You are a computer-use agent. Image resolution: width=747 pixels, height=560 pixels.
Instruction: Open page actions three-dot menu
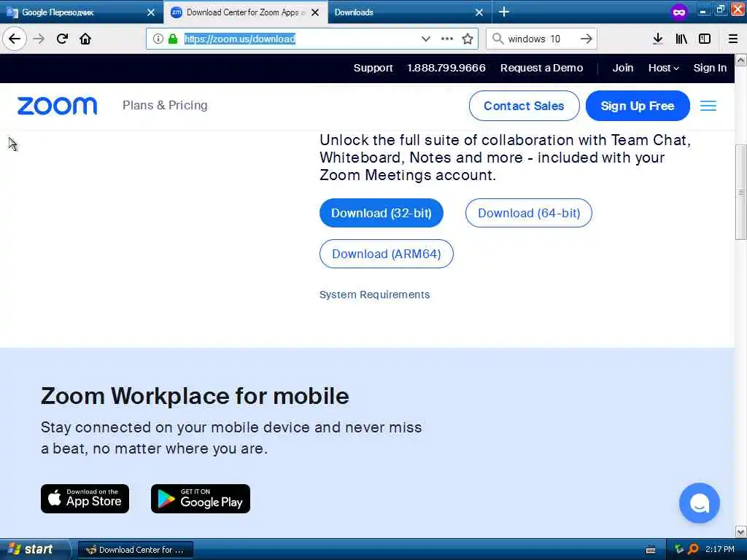447,39
